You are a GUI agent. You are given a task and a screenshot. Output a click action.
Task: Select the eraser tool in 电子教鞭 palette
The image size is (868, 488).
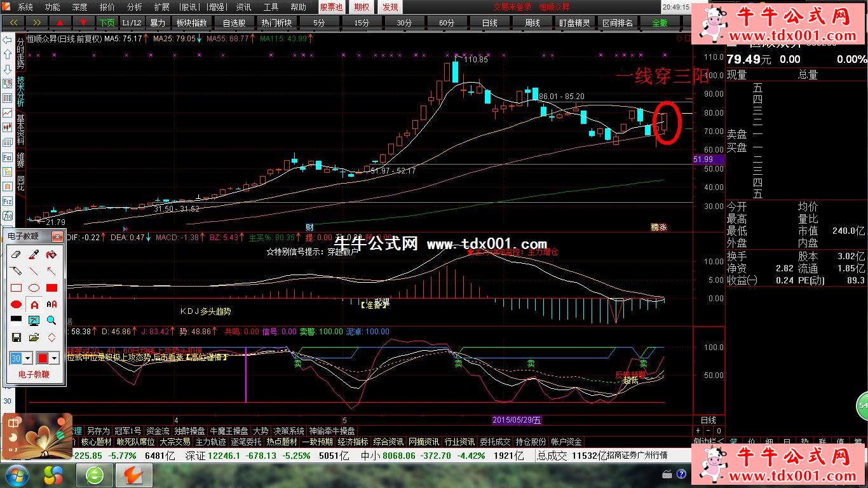click(17, 255)
